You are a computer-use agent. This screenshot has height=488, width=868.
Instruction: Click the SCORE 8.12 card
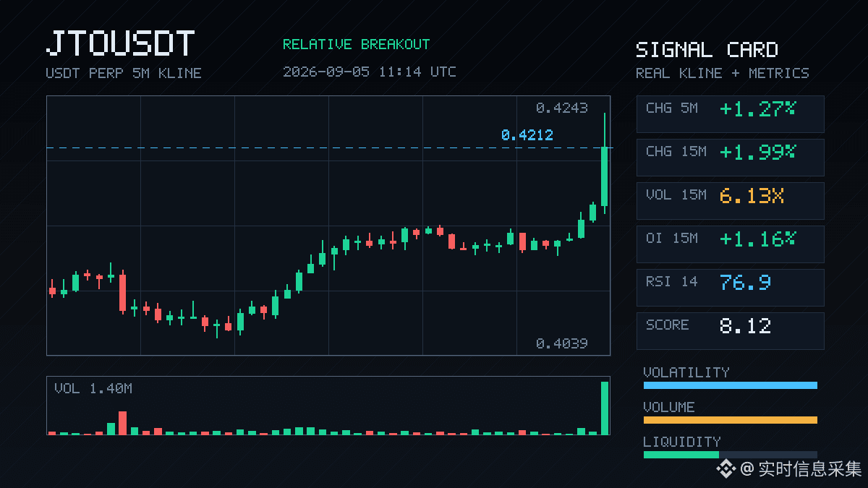click(x=730, y=330)
